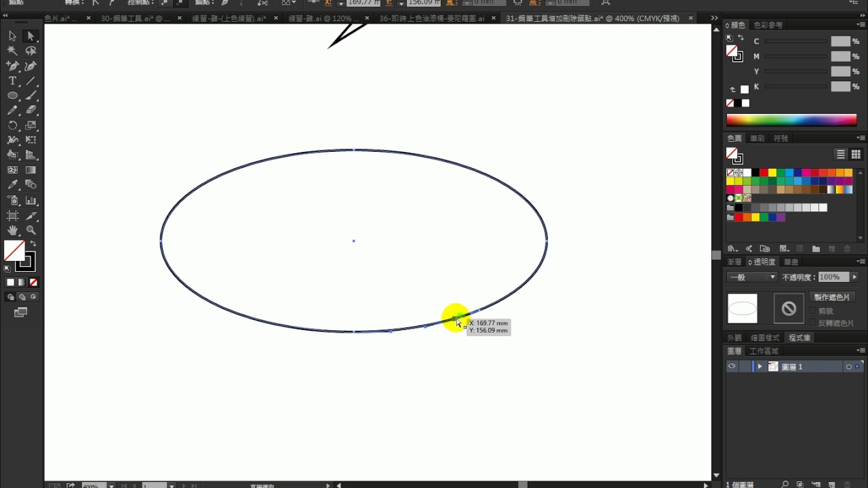Open the zoom level dropdown in status bar
This screenshot has height=488, width=868.
[x=112, y=485]
